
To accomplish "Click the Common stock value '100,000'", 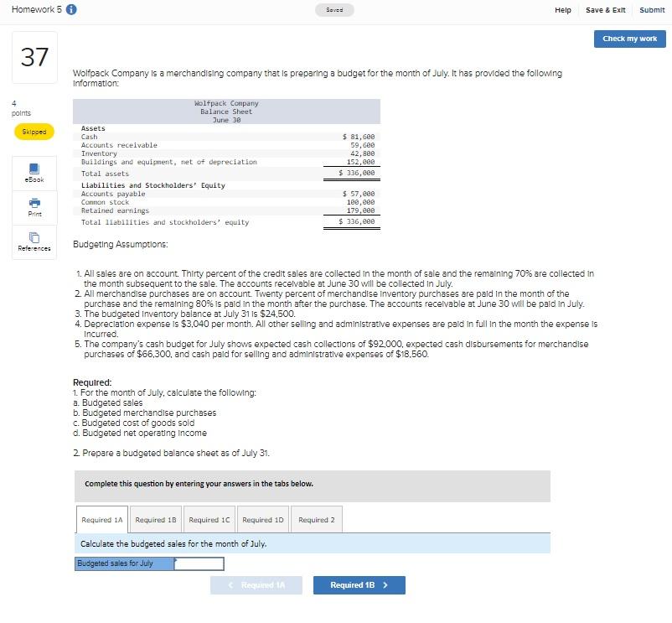I will (x=360, y=202).
